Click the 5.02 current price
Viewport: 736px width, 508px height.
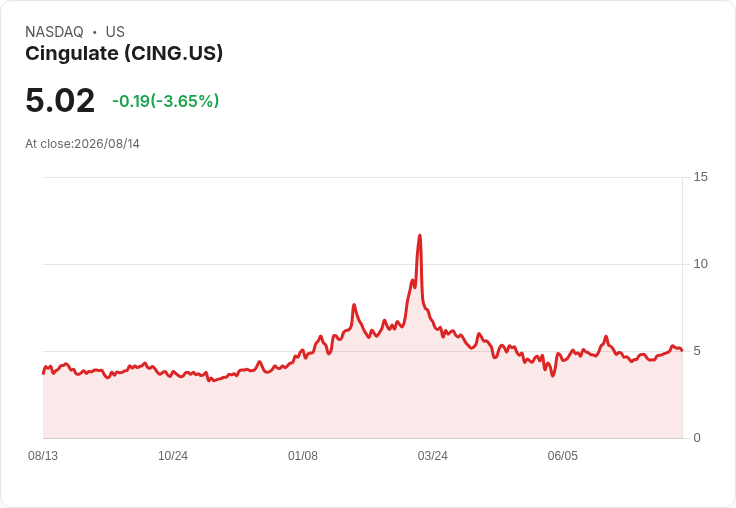(60, 100)
